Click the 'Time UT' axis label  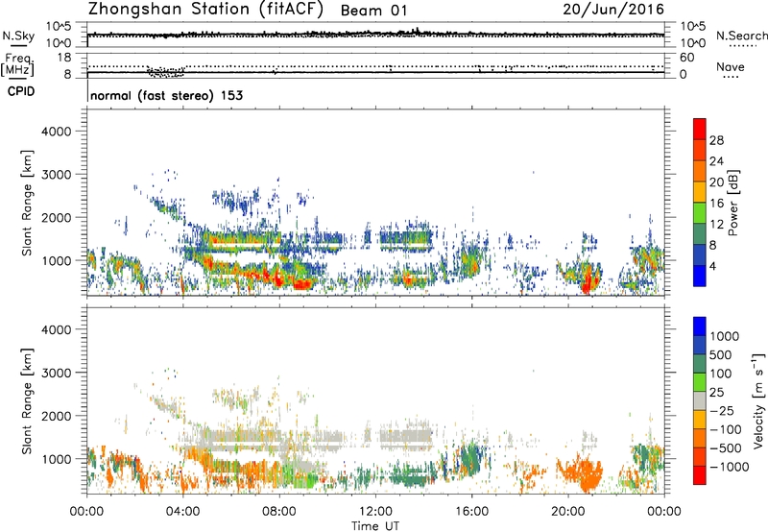pos(375,526)
